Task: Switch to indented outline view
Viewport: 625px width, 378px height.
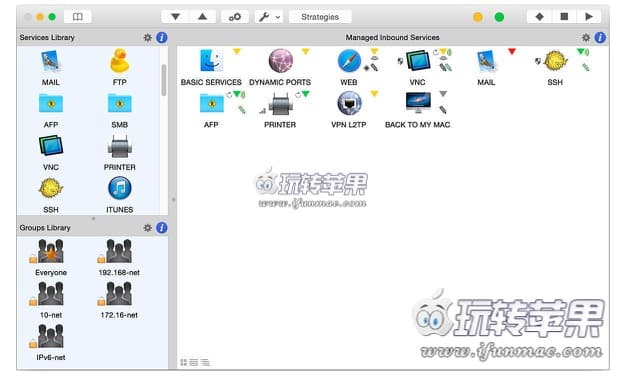Action: (205, 362)
